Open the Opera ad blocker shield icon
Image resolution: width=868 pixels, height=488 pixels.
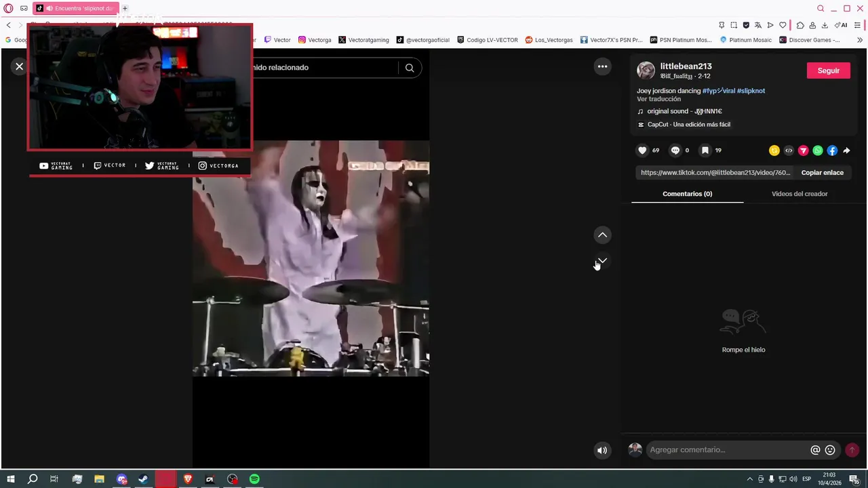click(746, 25)
